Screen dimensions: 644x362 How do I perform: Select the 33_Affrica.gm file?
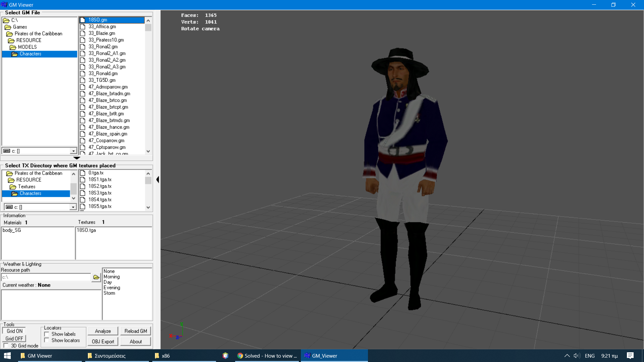(x=102, y=26)
